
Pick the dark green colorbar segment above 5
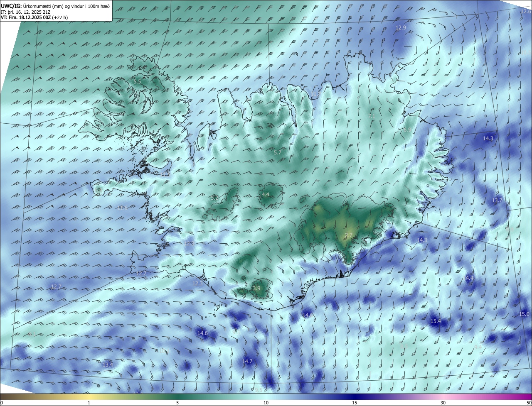coord(177,397)
